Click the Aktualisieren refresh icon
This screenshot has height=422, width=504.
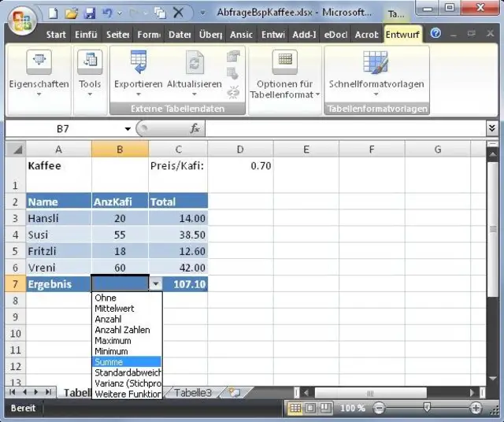click(x=195, y=62)
